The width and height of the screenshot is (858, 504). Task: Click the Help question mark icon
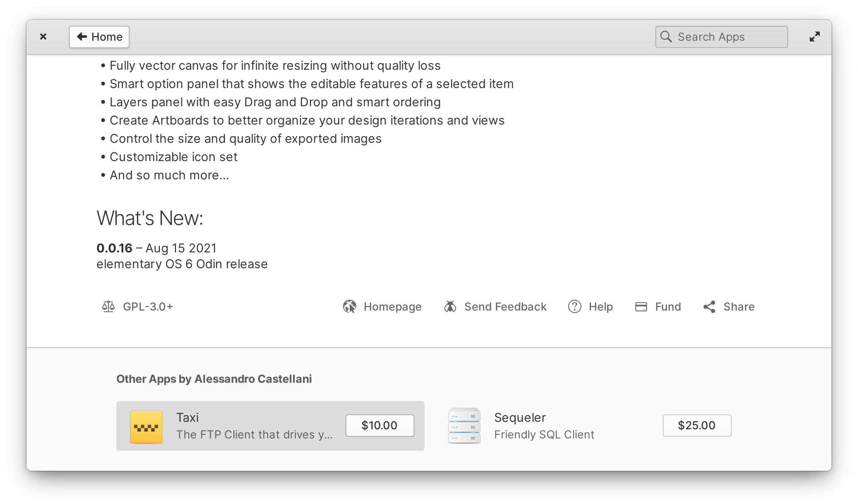click(575, 307)
